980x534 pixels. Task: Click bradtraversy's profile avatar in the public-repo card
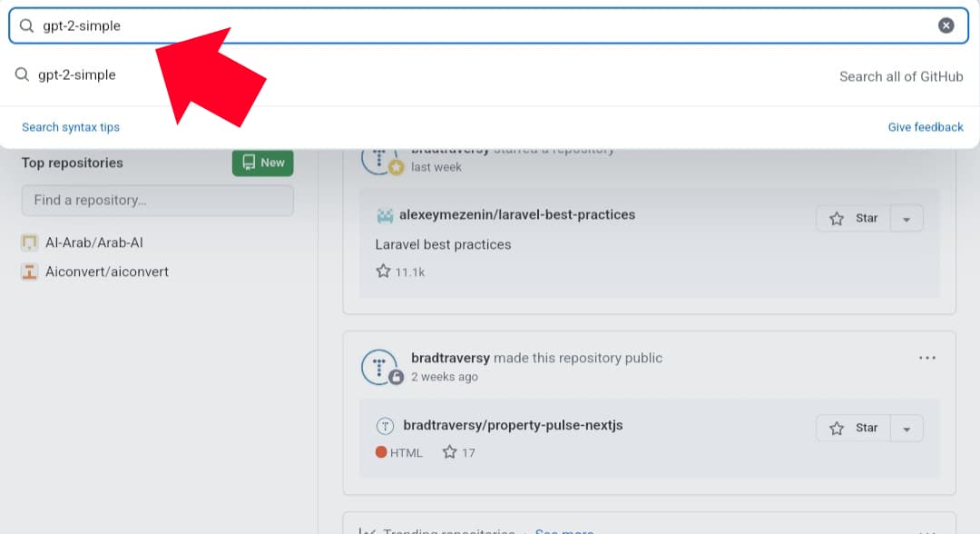click(x=379, y=366)
